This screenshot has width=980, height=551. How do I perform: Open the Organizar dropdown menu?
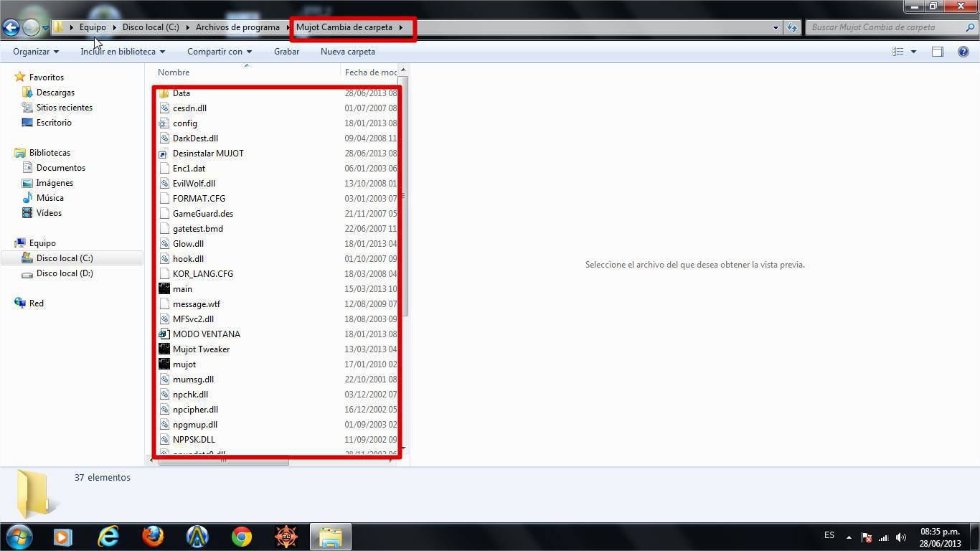click(36, 52)
